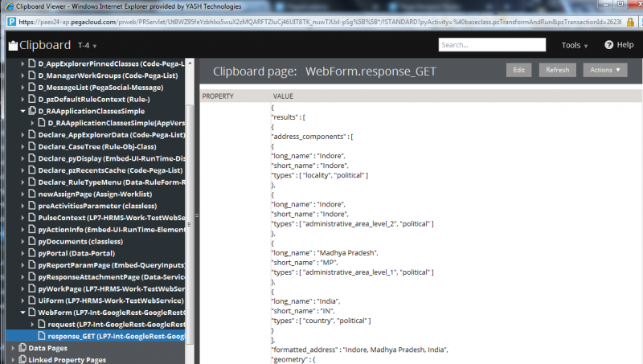Click the Help link
This screenshot has height=364, width=643.
(x=625, y=45)
